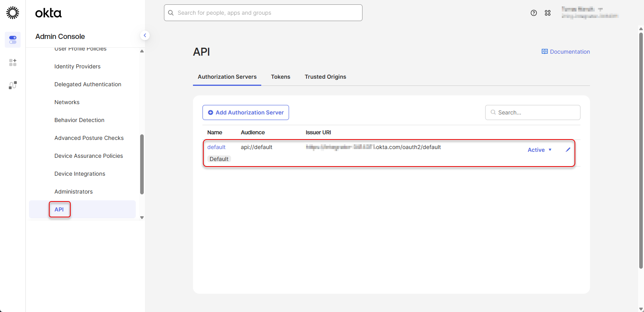Open Device Assurance Policies in sidebar
The width and height of the screenshot is (644, 312).
tap(89, 156)
